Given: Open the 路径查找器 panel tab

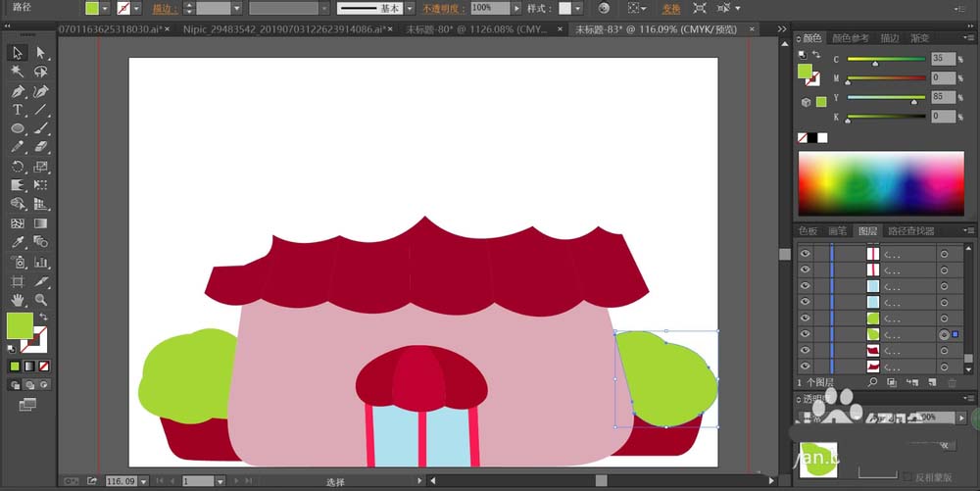Looking at the screenshot, I should coord(910,231).
